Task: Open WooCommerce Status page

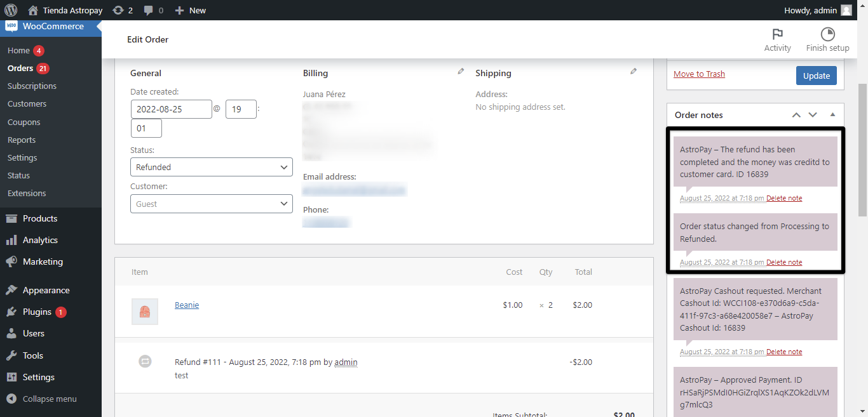Action: [18, 175]
